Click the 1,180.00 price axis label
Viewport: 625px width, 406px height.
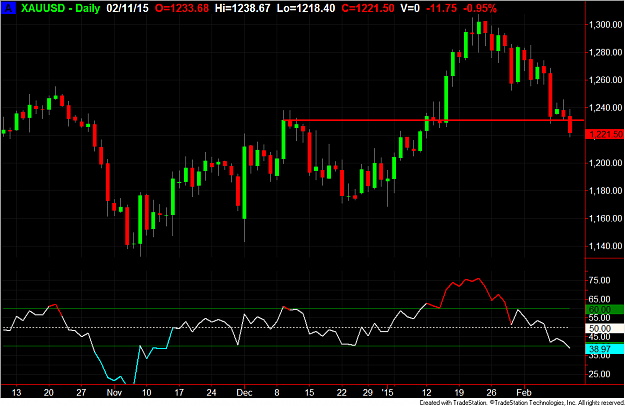click(605, 191)
